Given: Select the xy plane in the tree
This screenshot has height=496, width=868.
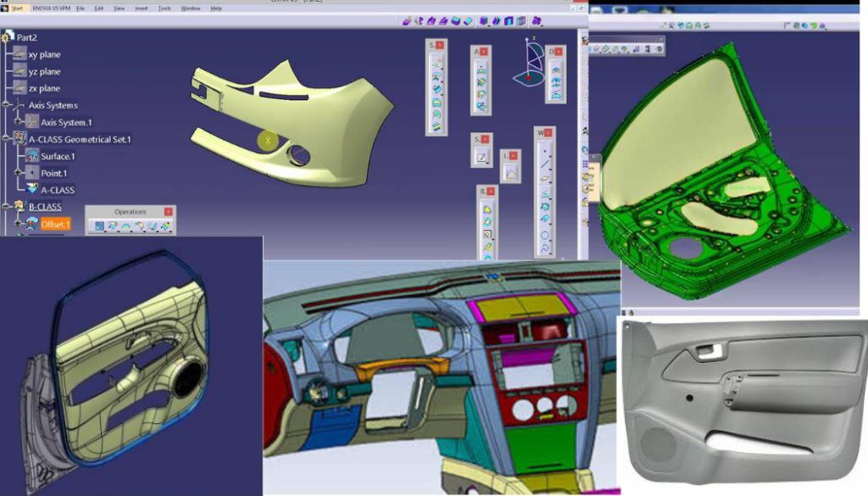Looking at the screenshot, I should [x=44, y=54].
